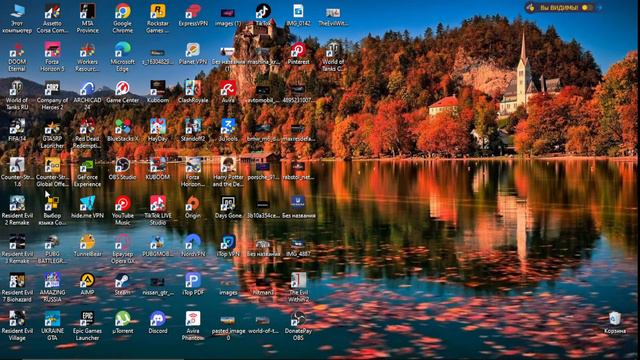Launch TikTok LIVE Studio icon

tap(158, 211)
